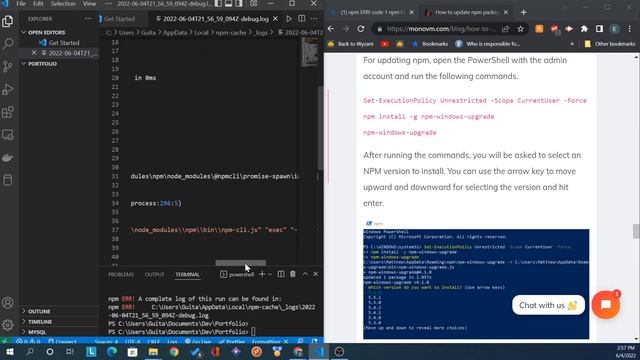The image size is (640, 360).
Task: Open the live chat bubble icon
Action: coord(606,305)
